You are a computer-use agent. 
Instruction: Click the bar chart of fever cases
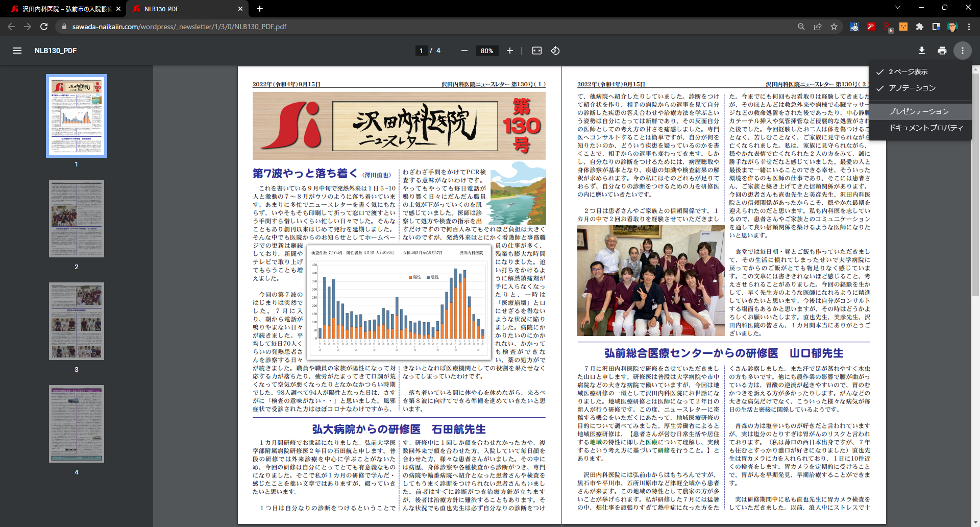[x=398, y=303]
